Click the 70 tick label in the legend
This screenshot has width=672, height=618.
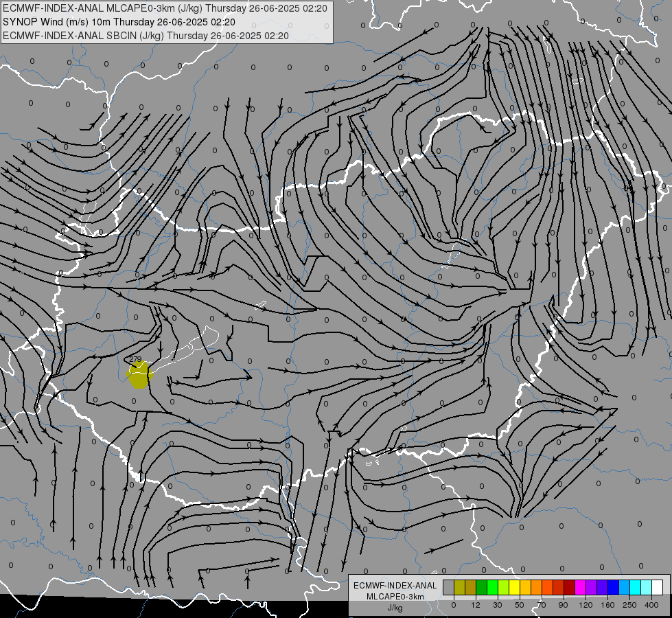tap(542, 605)
